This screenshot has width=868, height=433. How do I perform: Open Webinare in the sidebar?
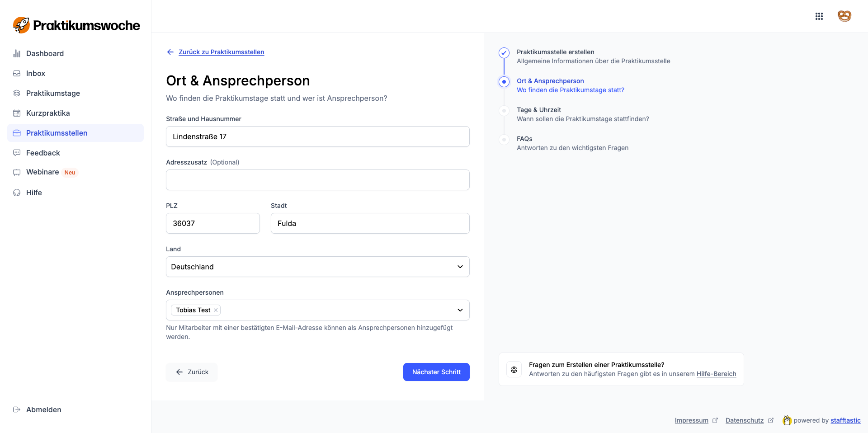point(42,172)
